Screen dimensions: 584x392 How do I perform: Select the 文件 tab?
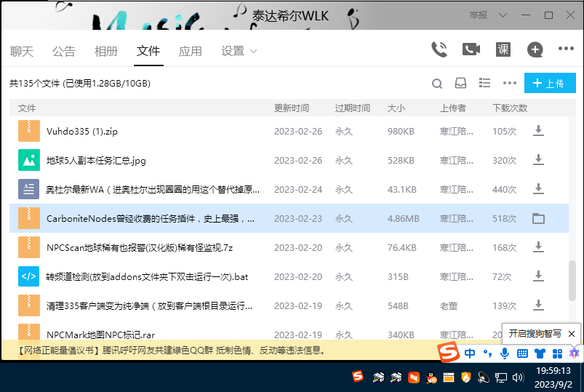pos(148,51)
